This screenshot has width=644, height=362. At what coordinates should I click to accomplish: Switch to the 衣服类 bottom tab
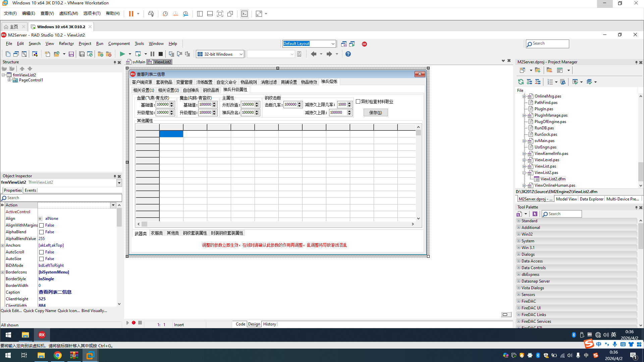pyautogui.click(x=157, y=233)
